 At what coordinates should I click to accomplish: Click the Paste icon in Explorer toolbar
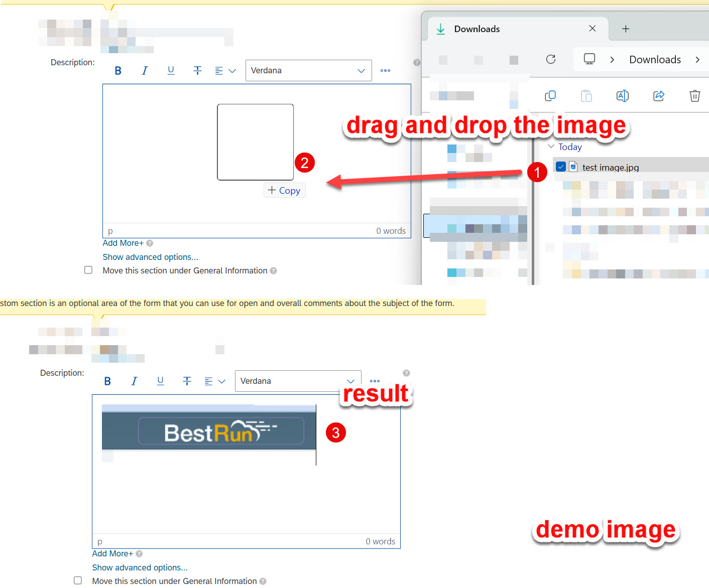pyautogui.click(x=586, y=96)
